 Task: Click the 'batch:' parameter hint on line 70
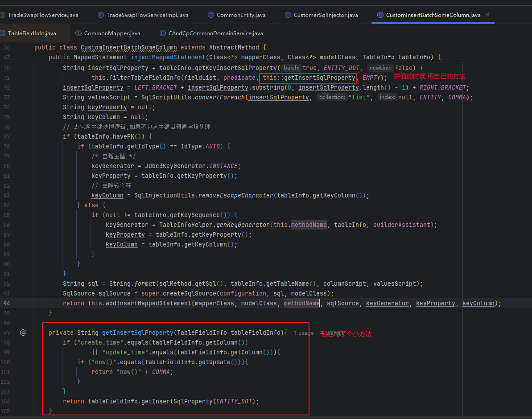coord(291,68)
